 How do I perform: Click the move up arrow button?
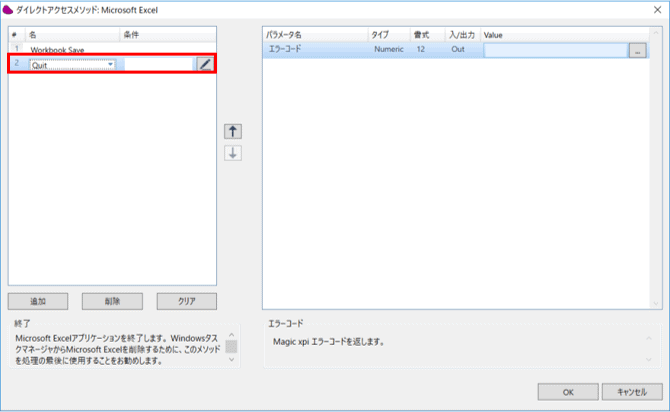tap(233, 132)
